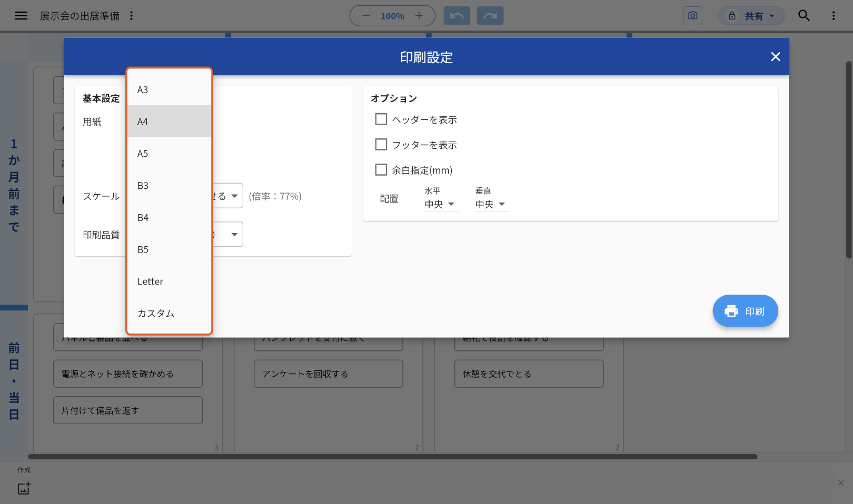Close the 印刷設定 dialog
Image resolution: width=853 pixels, height=504 pixels.
pyautogui.click(x=776, y=57)
